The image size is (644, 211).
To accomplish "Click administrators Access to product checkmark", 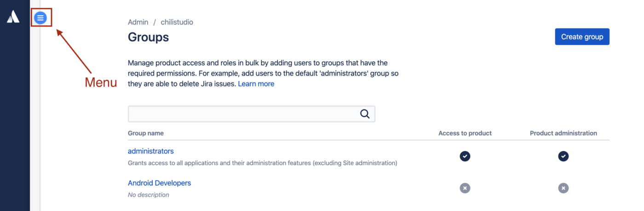I will [465, 156].
